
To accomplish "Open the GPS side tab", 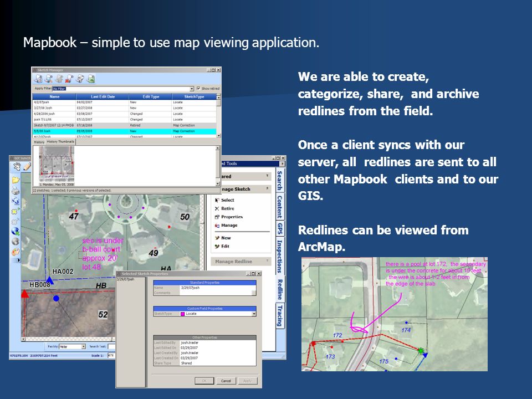I will point(279,228).
